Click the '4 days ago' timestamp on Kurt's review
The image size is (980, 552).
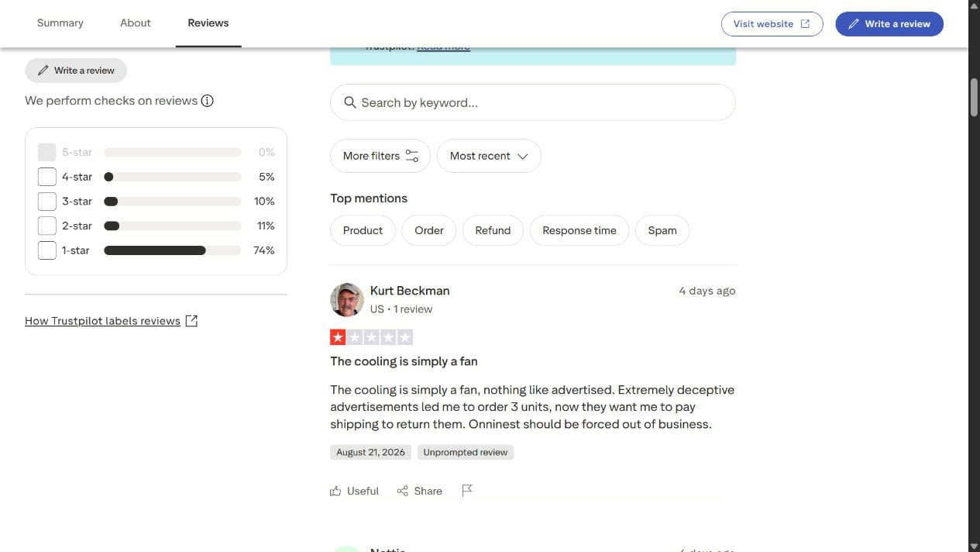coord(707,291)
